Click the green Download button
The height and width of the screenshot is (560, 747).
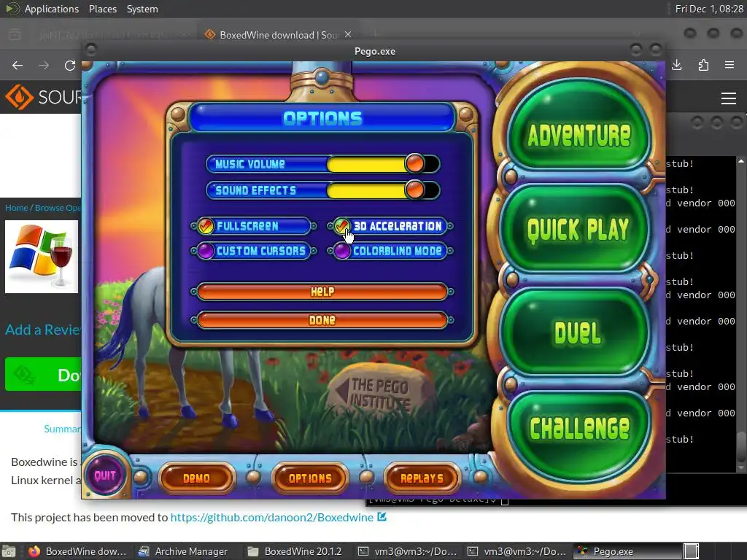pyautogui.click(x=43, y=374)
